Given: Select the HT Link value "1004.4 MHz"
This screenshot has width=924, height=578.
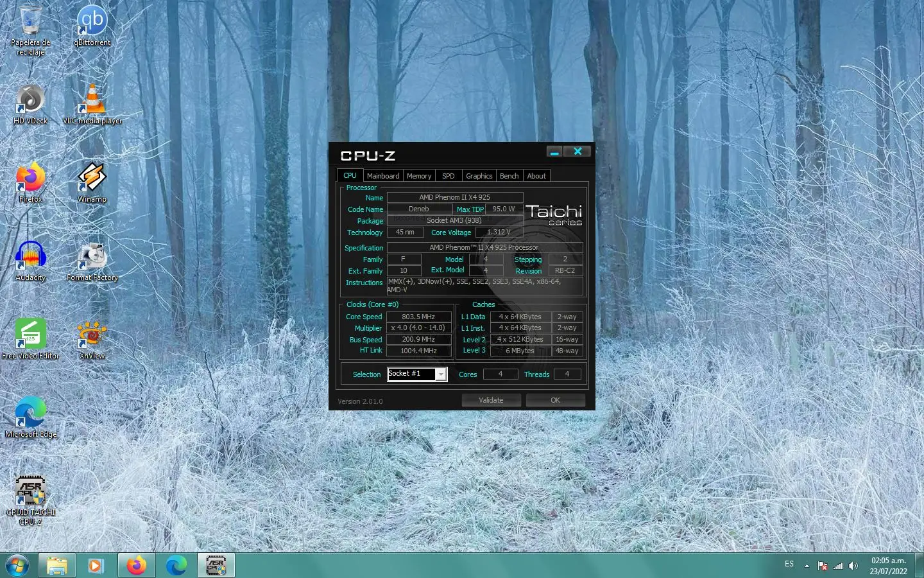Looking at the screenshot, I should tap(418, 351).
